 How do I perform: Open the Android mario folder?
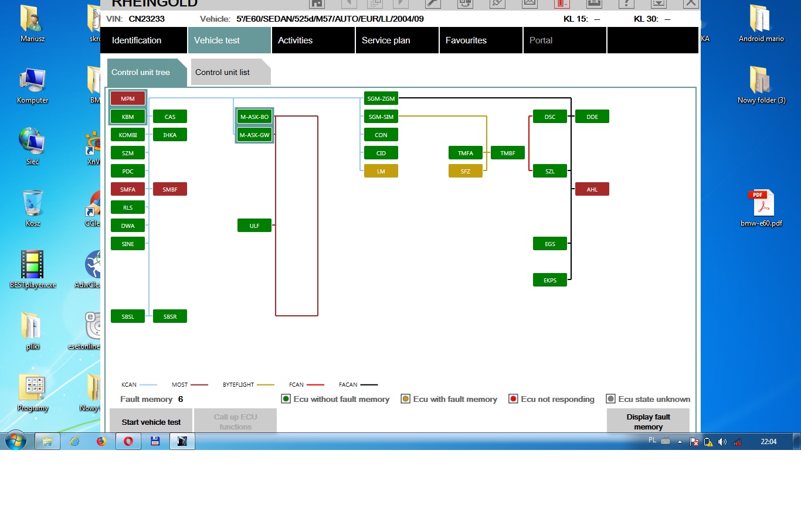(761, 20)
